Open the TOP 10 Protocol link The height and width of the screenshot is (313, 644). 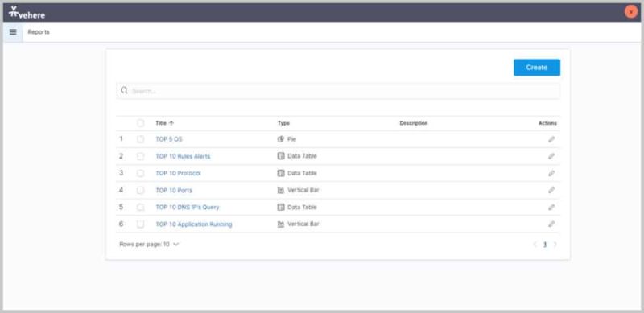pos(178,173)
